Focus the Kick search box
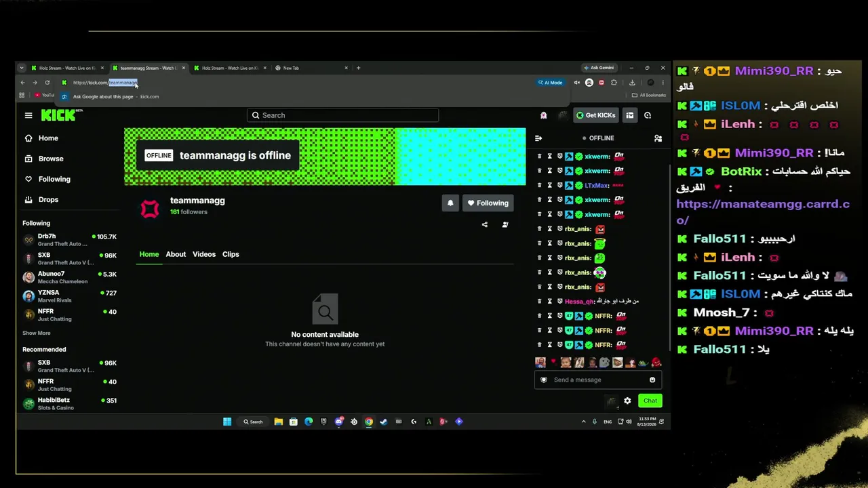The height and width of the screenshot is (488, 868). coord(342,115)
